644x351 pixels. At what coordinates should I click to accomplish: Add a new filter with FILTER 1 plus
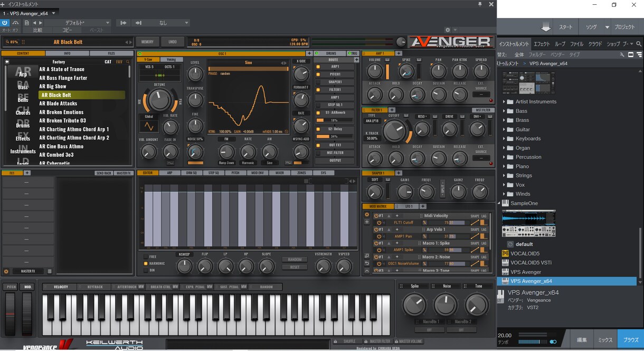(392, 110)
